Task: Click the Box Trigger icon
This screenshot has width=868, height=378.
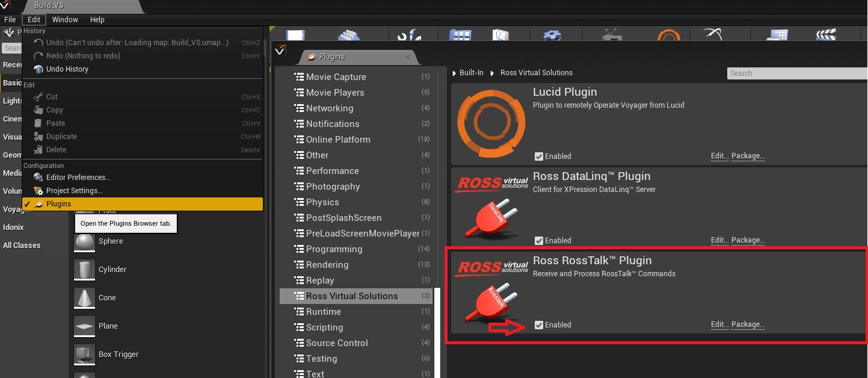Action: click(x=84, y=355)
